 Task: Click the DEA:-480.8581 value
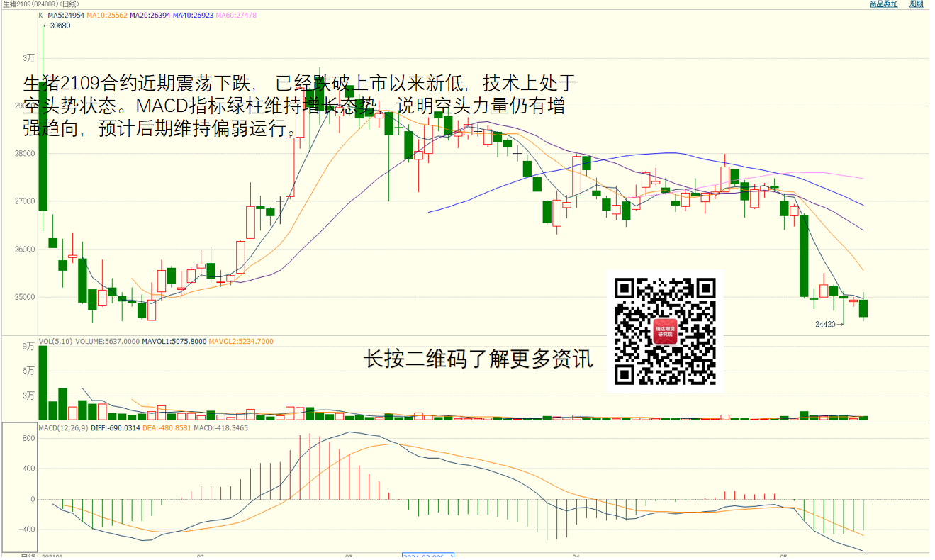tap(167, 428)
